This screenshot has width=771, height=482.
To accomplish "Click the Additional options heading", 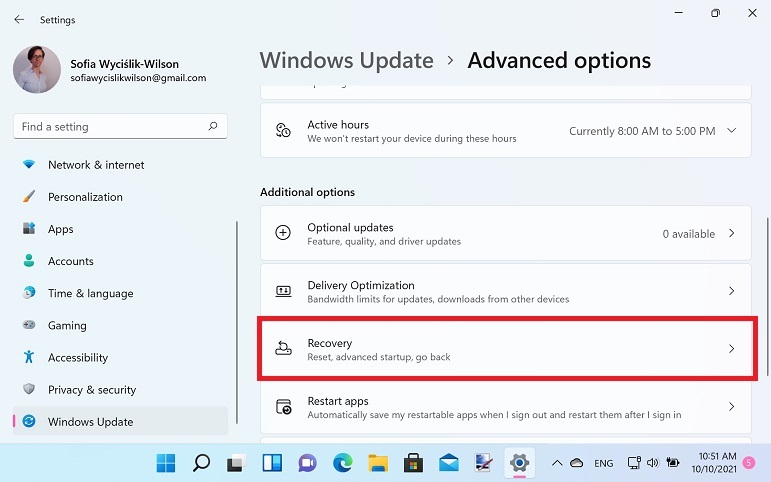I will click(x=307, y=192).
